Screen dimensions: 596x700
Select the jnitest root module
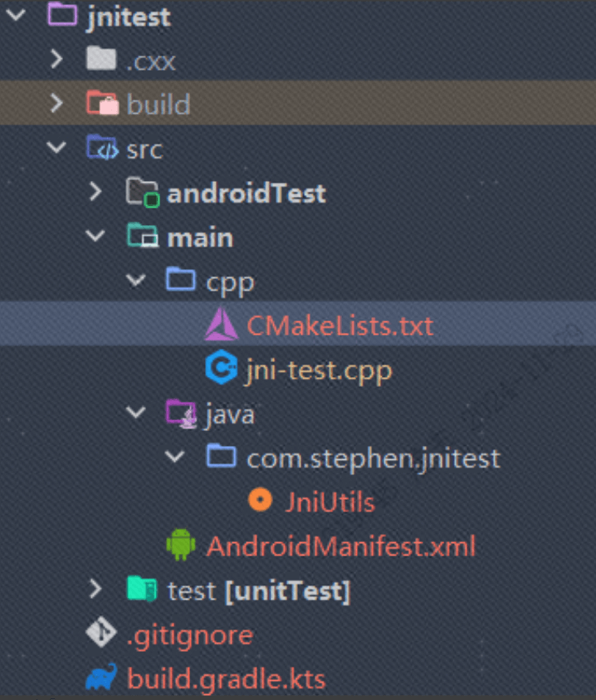pos(127,17)
